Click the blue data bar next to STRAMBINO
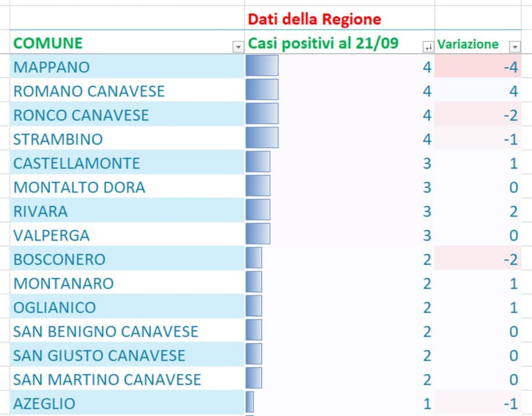Image resolution: width=532 pixels, height=416 pixels. pyautogui.click(x=260, y=138)
